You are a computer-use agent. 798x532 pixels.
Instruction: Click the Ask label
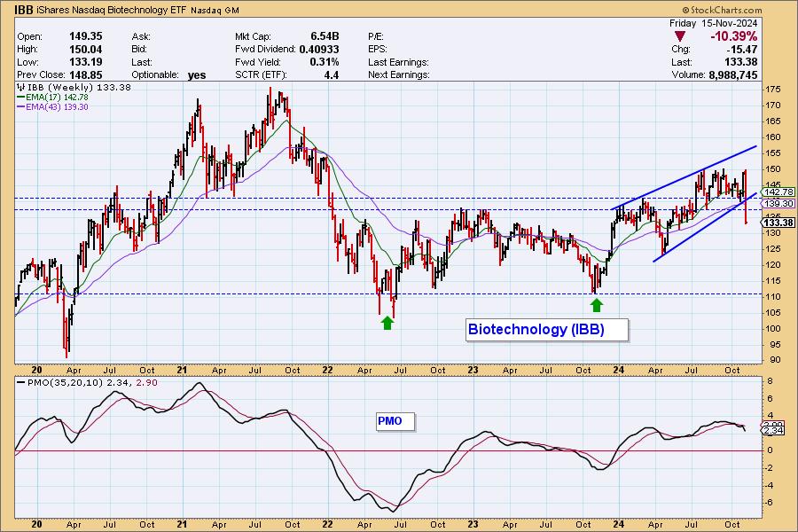point(141,36)
